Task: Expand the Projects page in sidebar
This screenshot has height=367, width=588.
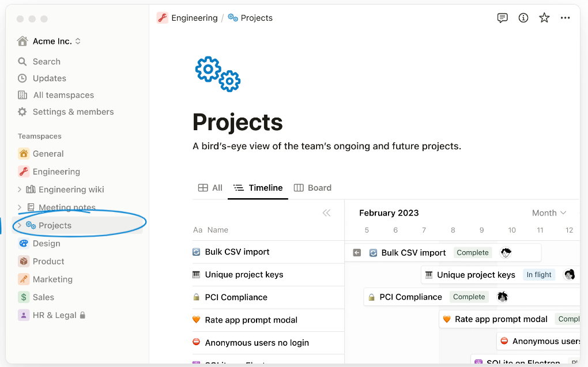Action: click(x=20, y=225)
